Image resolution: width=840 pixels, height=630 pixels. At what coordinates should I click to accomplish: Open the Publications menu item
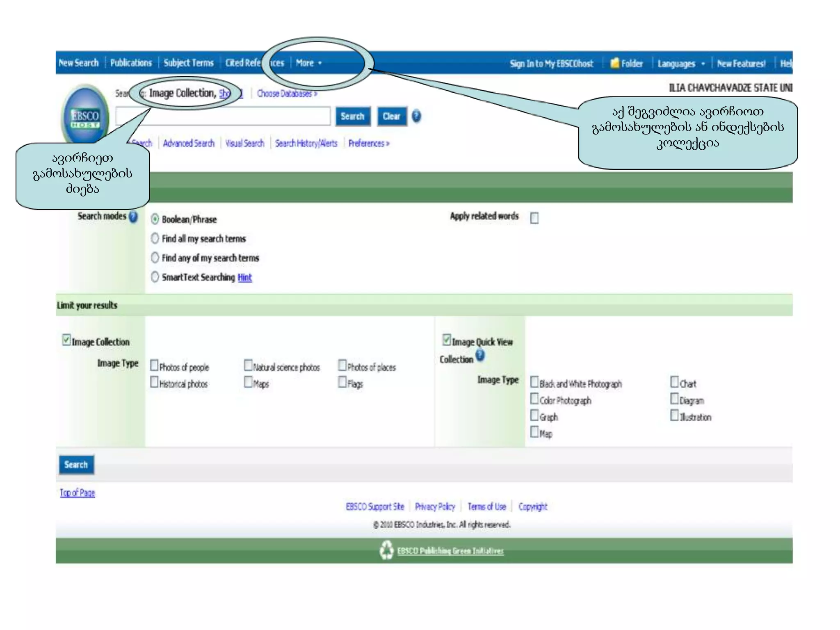(x=131, y=63)
